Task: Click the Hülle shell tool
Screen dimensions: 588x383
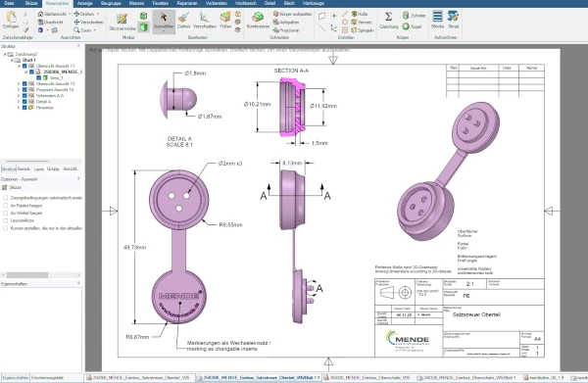Action: click(360, 14)
